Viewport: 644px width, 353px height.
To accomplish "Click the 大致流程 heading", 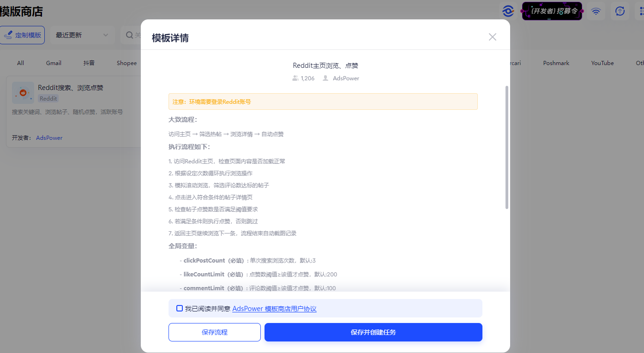I will [183, 120].
